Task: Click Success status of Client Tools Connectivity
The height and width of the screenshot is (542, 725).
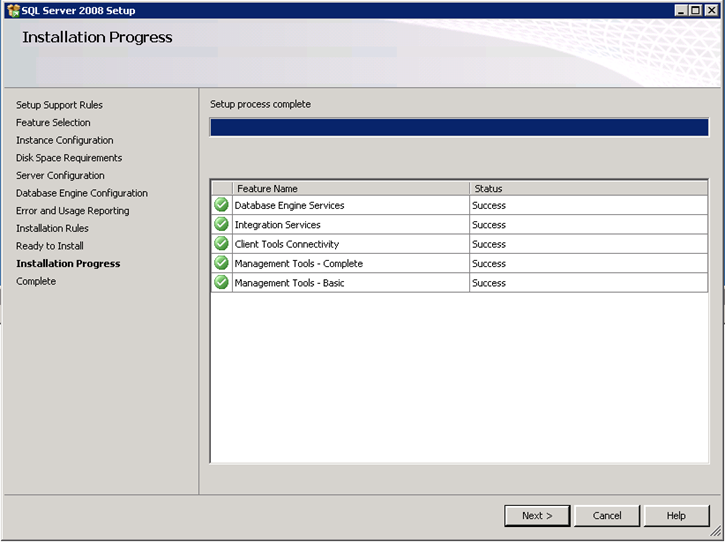Action: coord(489,244)
